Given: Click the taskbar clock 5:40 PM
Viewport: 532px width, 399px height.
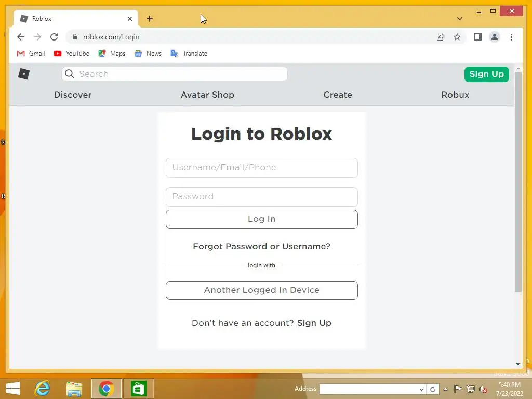Looking at the screenshot, I should tap(509, 385).
